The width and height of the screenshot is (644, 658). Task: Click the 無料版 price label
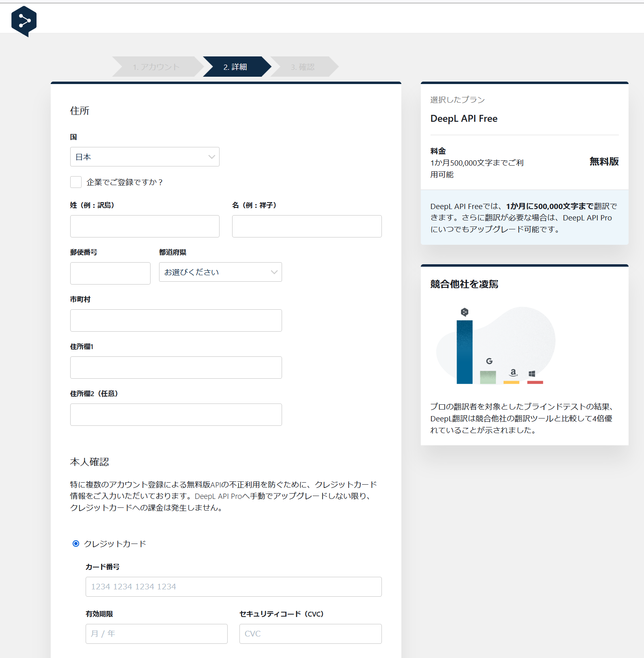(x=604, y=162)
